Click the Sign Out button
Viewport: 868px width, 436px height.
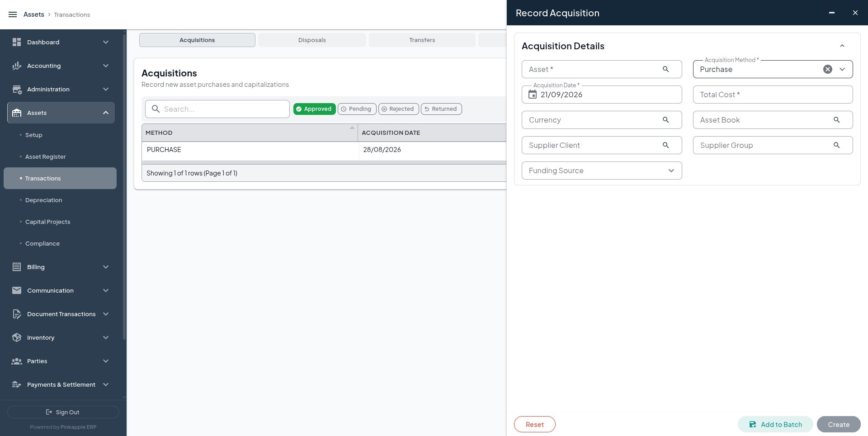(63, 412)
